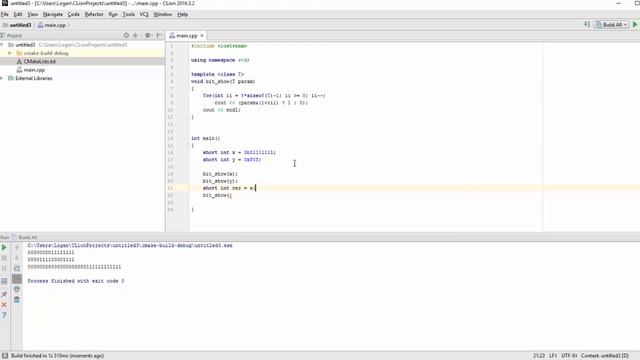Open Project panel settings gear
The width and height of the screenshot is (640, 360).
tap(148, 36)
